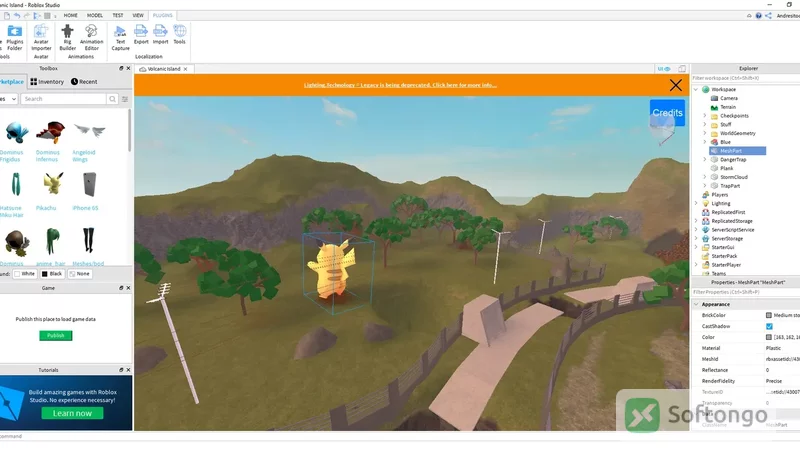
Task: Click the Filter workspace field
Action: tap(745, 78)
